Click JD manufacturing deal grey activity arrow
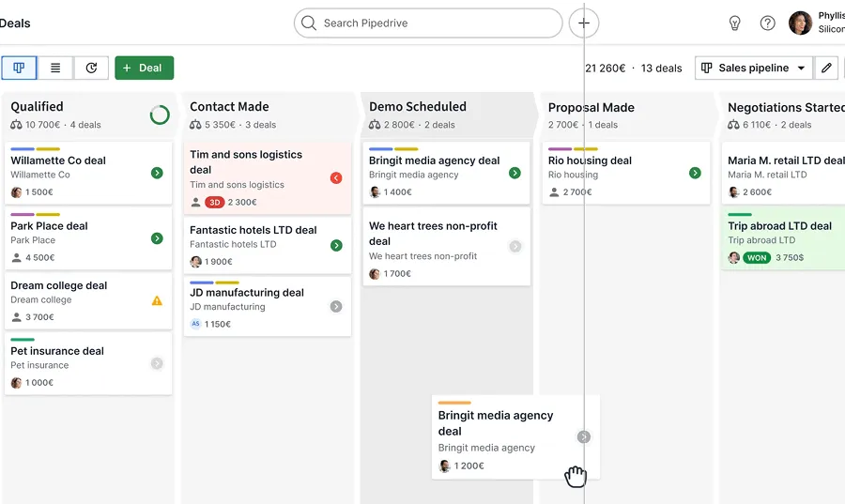The height and width of the screenshot is (504, 845). pos(336,306)
